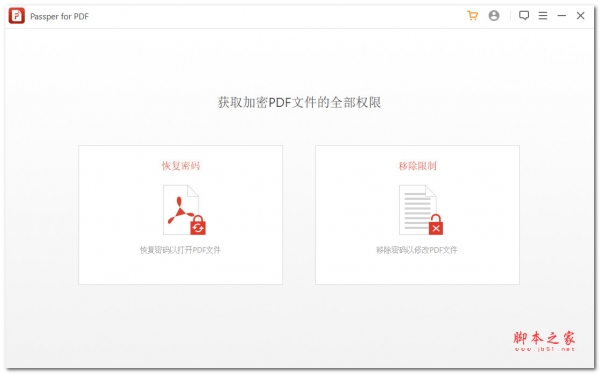This screenshot has width=600, height=374.
Task: Open the feedback chat bubble icon
Action: [524, 16]
